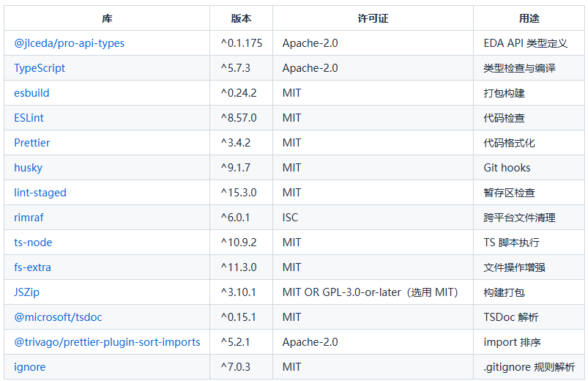Open the @microsoft/tsdoc link
The height and width of the screenshot is (381, 588).
[58, 317]
